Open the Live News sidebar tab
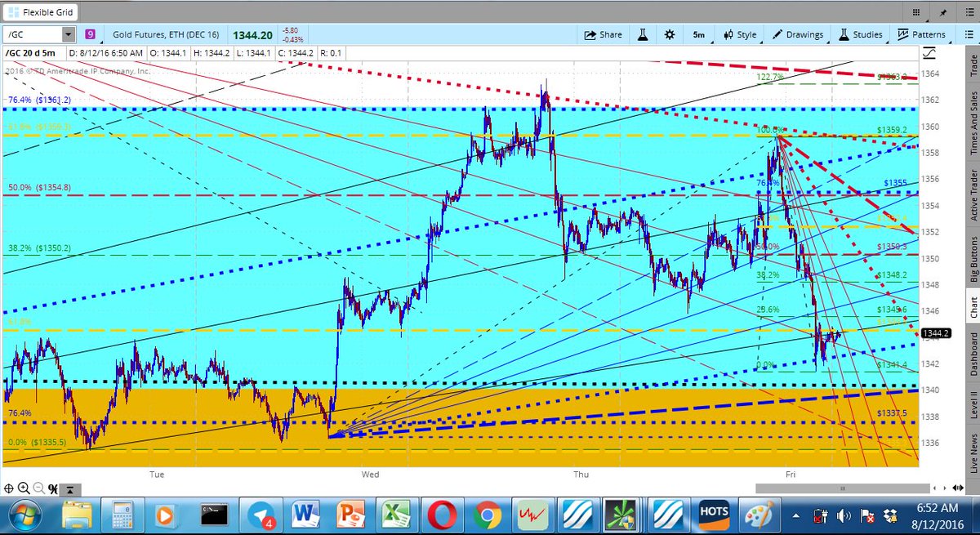980x535 pixels. pyautogui.click(x=973, y=453)
